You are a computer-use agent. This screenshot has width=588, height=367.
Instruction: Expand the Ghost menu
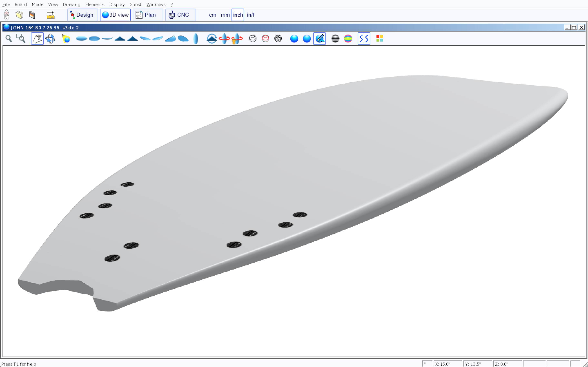tap(135, 4)
